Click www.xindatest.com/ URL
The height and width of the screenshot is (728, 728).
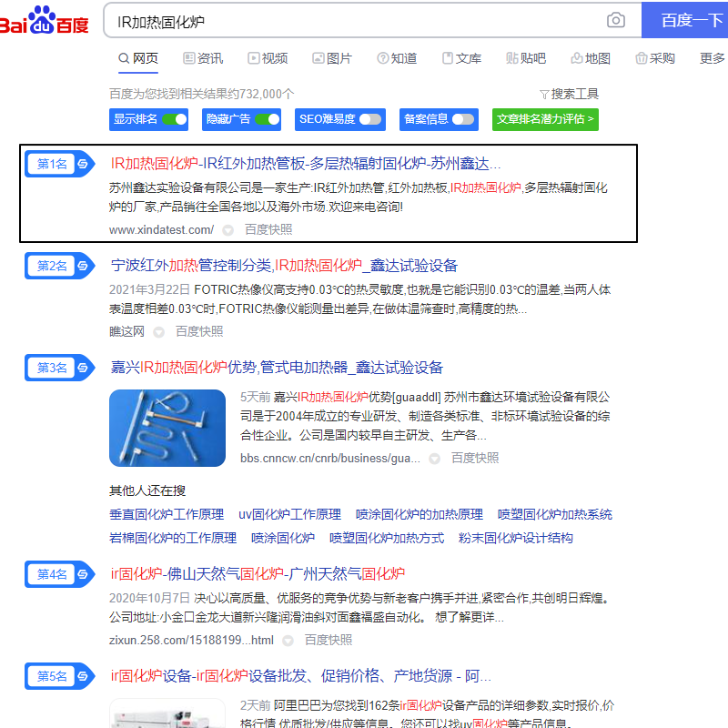click(162, 230)
